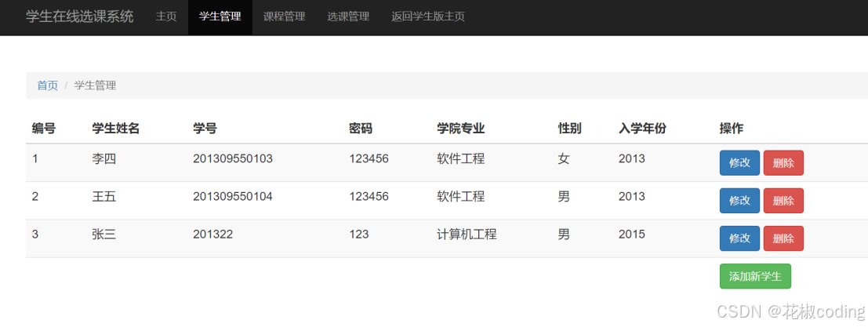868x327 pixels.
Task: Click 软件工程 cell in 王五 row
Action: (460, 197)
